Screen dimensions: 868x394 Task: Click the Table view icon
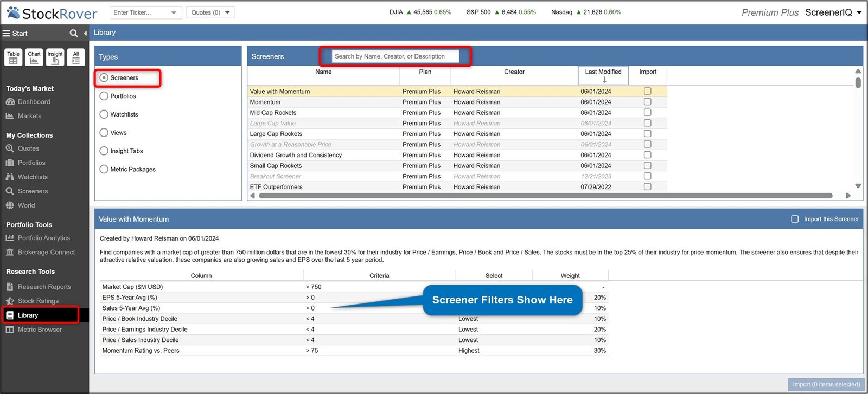(13, 57)
